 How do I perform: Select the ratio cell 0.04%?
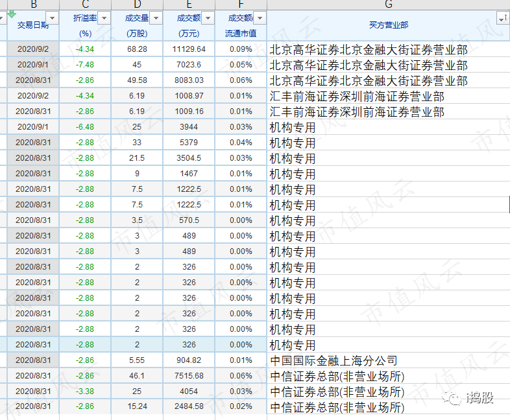[241, 143]
